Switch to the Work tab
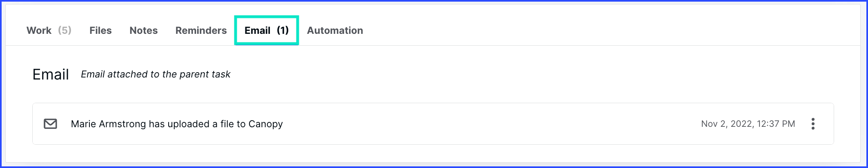 (49, 30)
